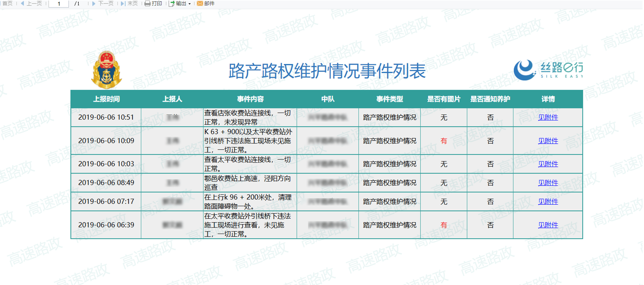Screen dimensions: 644x285
Task: Open 见附件 link for 07:17 row
Action: click(548, 202)
